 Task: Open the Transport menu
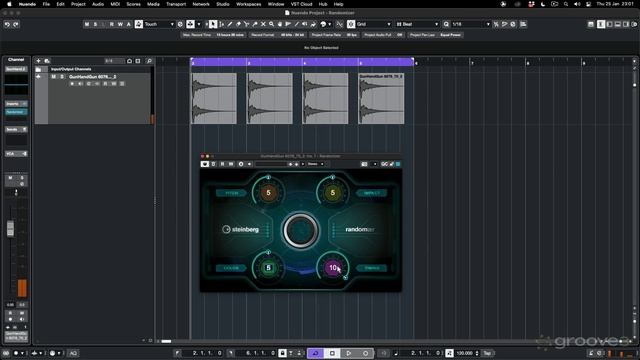tap(176, 4)
